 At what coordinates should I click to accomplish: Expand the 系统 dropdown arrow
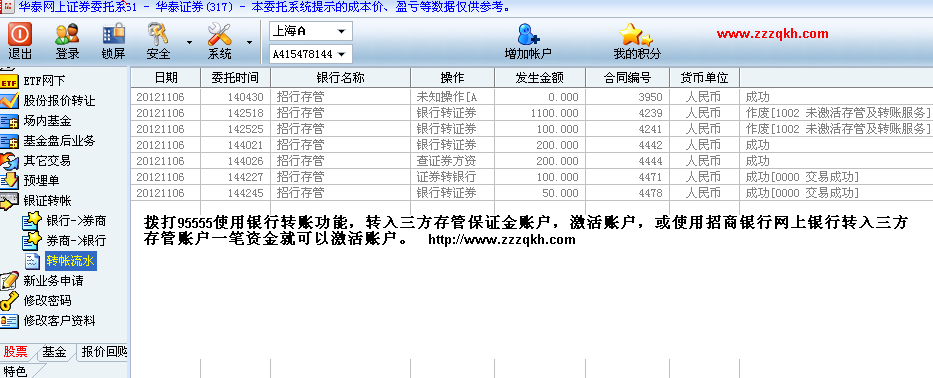click(249, 42)
